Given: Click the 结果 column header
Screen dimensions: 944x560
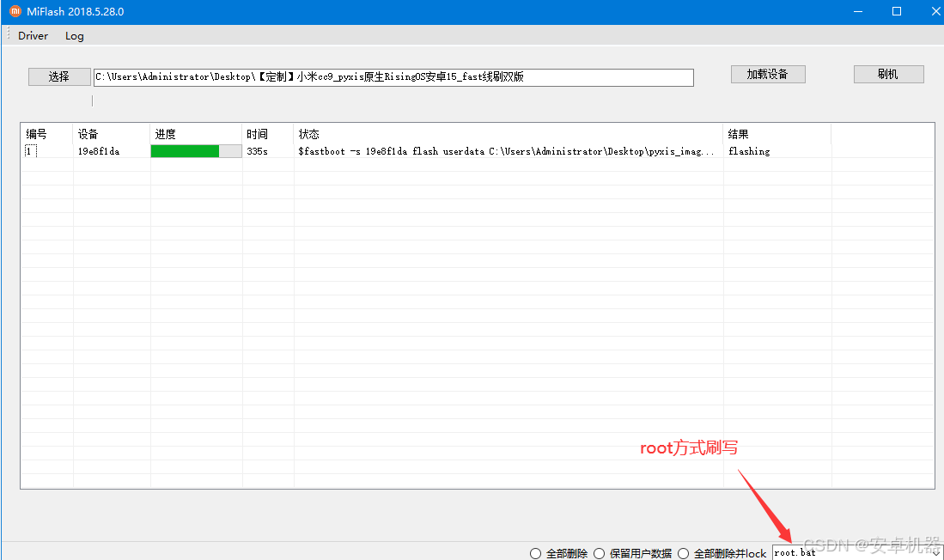Looking at the screenshot, I should click(777, 134).
